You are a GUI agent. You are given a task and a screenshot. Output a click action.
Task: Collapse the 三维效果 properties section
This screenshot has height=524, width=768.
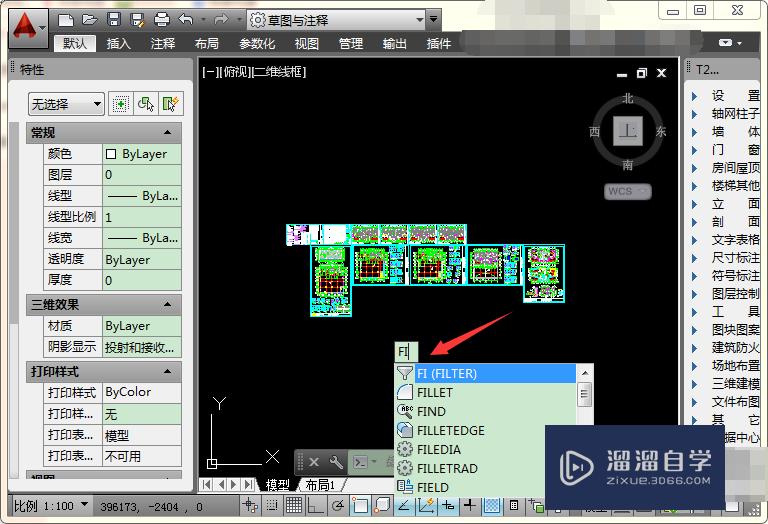coord(168,304)
